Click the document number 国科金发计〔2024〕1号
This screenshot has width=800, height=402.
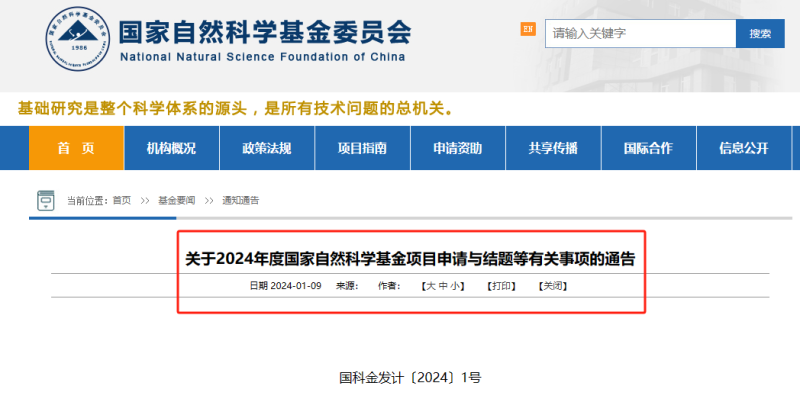coord(410,378)
